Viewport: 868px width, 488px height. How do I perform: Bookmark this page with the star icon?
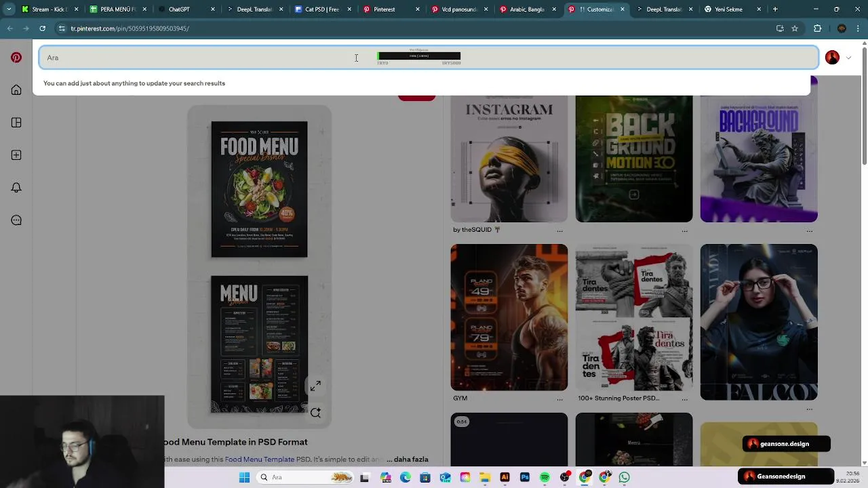click(x=795, y=28)
